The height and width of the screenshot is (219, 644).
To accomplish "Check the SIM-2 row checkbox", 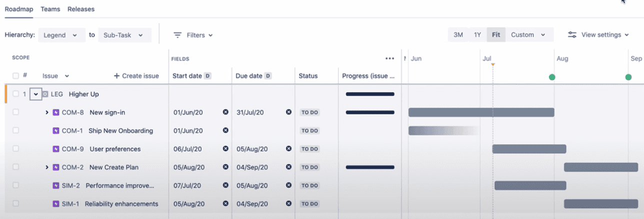I will click(x=15, y=185).
